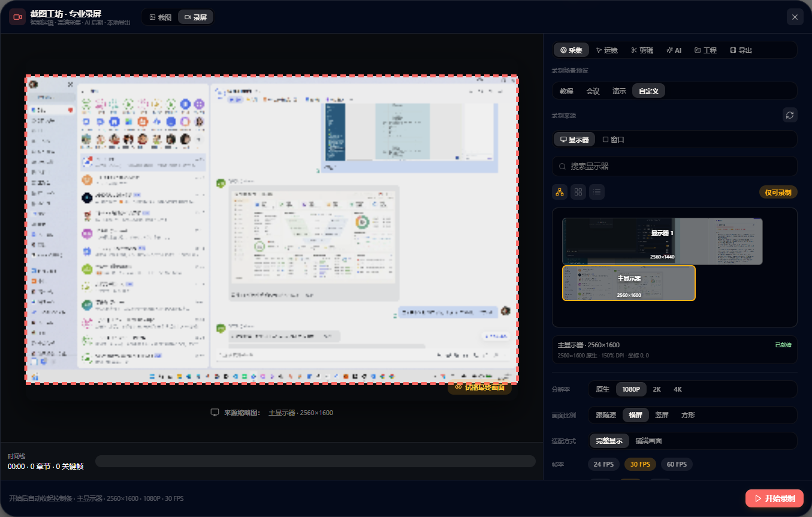The width and height of the screenshot is (812, 517).
Task: Set resolution to 1080P
Action: (631, 389)
